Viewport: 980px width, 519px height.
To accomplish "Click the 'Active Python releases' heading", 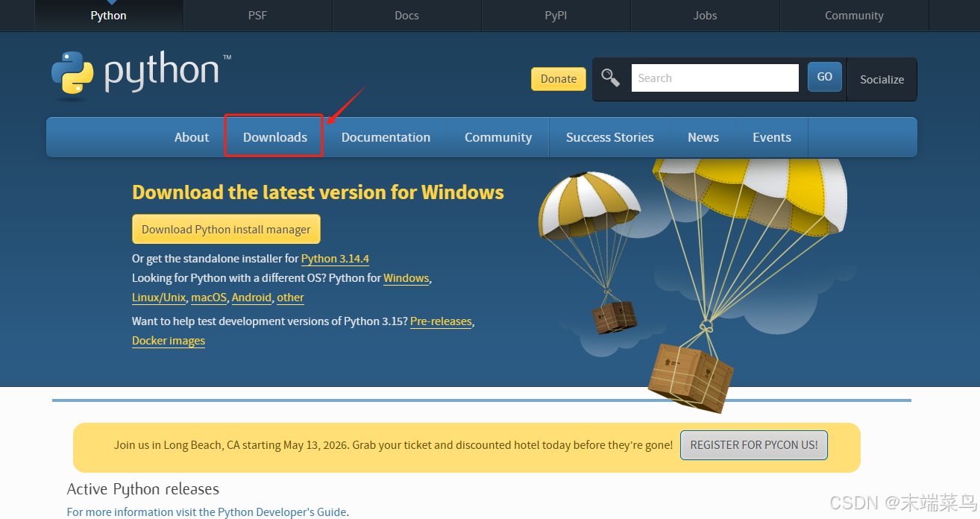I will (143, 489).
